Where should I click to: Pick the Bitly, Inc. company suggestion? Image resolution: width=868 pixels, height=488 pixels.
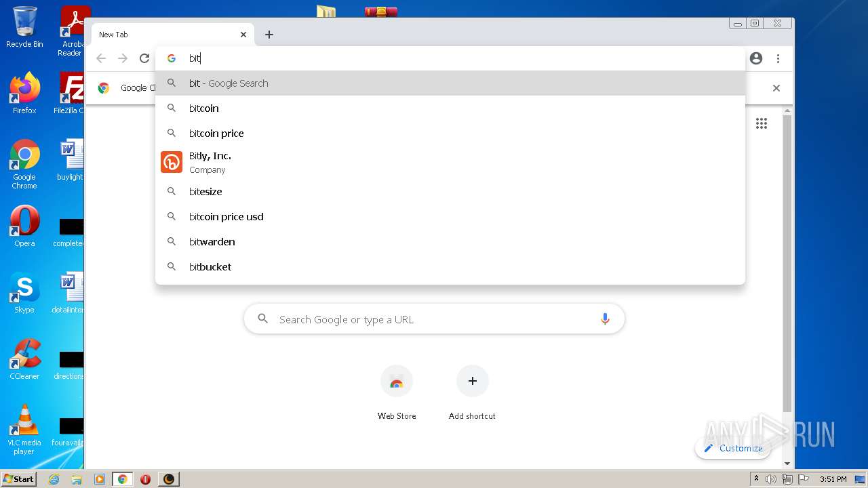pyautogui.click(x=450, y=163)
